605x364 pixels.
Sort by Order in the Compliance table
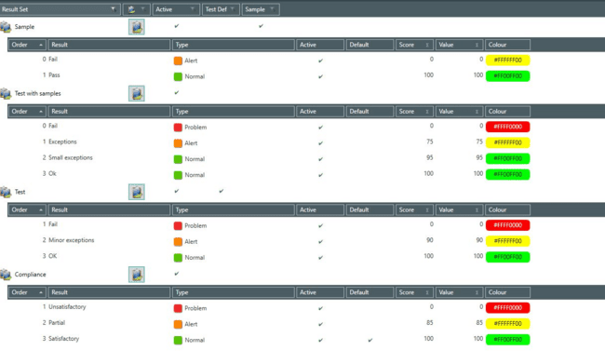click(x=27, y=292)
